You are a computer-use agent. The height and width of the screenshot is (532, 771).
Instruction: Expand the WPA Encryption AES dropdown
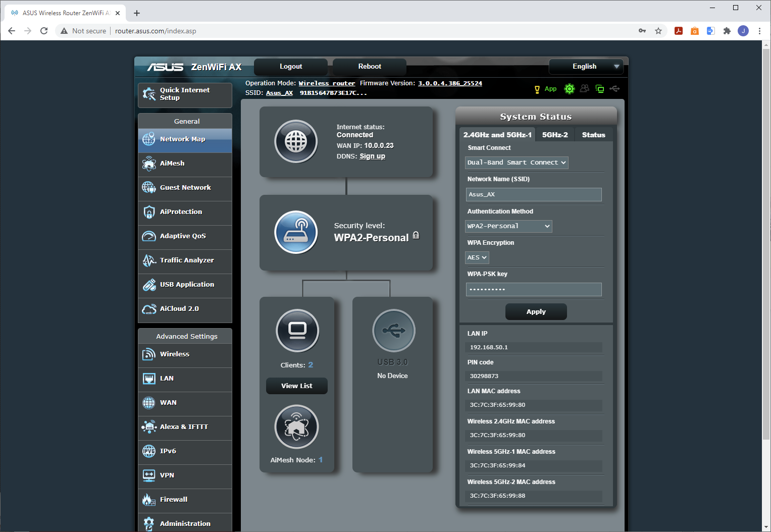(x=477, y=257)
